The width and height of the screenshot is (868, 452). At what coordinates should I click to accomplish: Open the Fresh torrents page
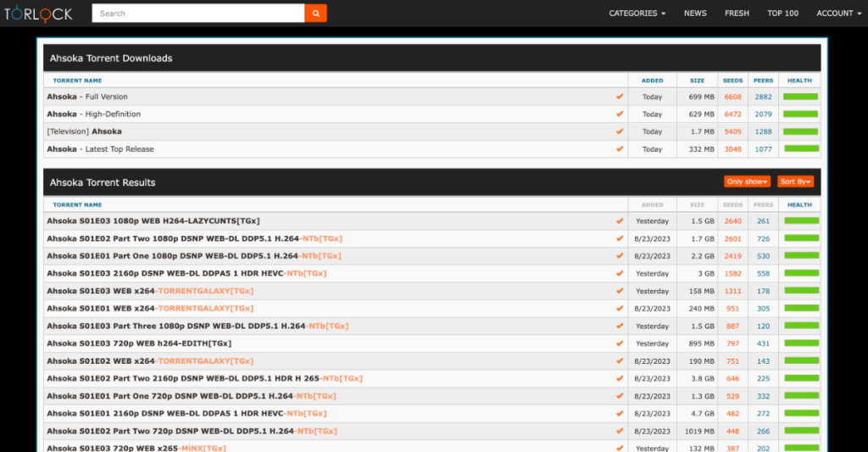737,14
